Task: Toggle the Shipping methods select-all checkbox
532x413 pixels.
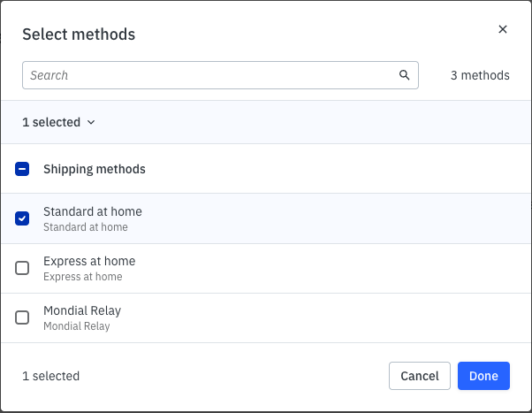Action: point(23,169)
